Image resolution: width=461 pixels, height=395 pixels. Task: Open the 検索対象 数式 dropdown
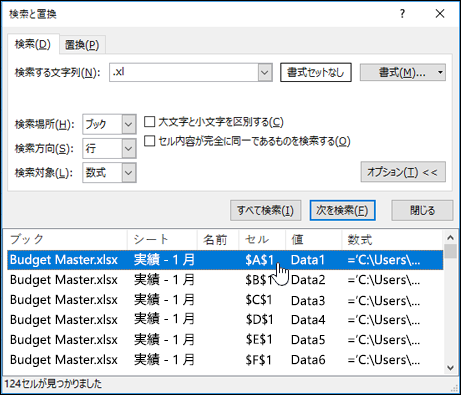[109, 173]
